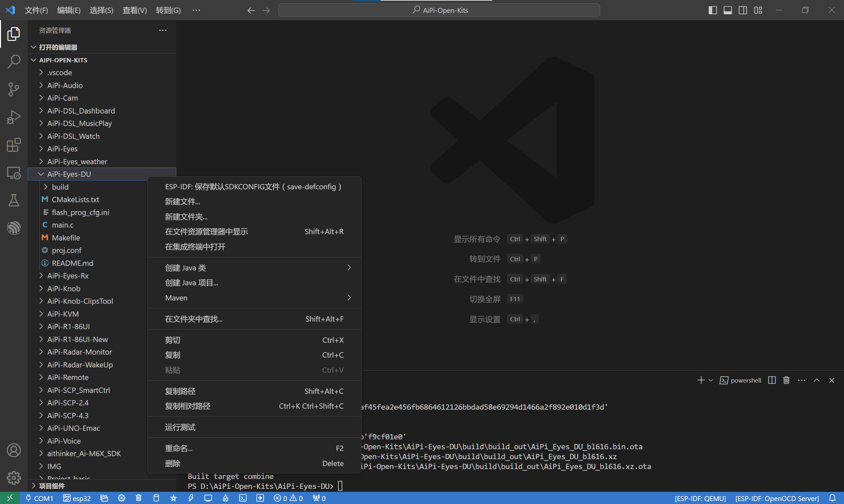The image size is (844, 504).
Task: Kill the terminal with trash icon
Action: point(786,380)
